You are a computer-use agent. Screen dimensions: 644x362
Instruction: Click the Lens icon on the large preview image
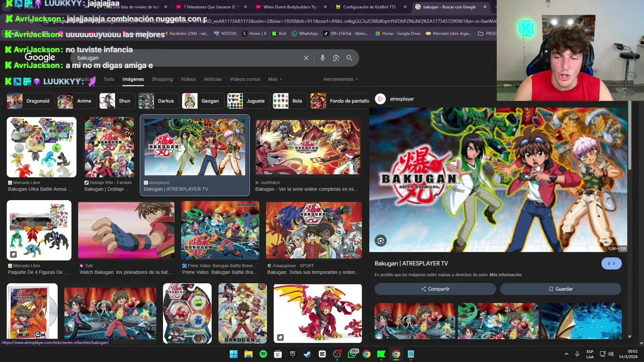click(381, 241)
